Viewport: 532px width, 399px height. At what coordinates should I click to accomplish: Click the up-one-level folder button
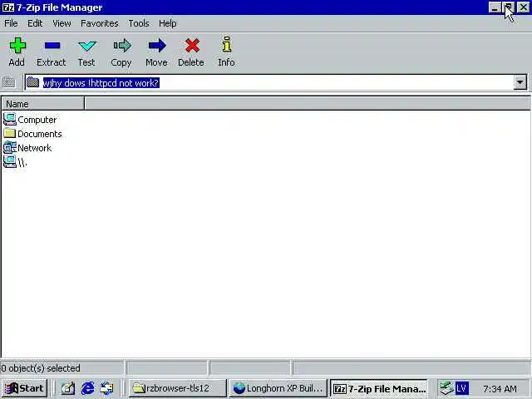tap(9, 82)
